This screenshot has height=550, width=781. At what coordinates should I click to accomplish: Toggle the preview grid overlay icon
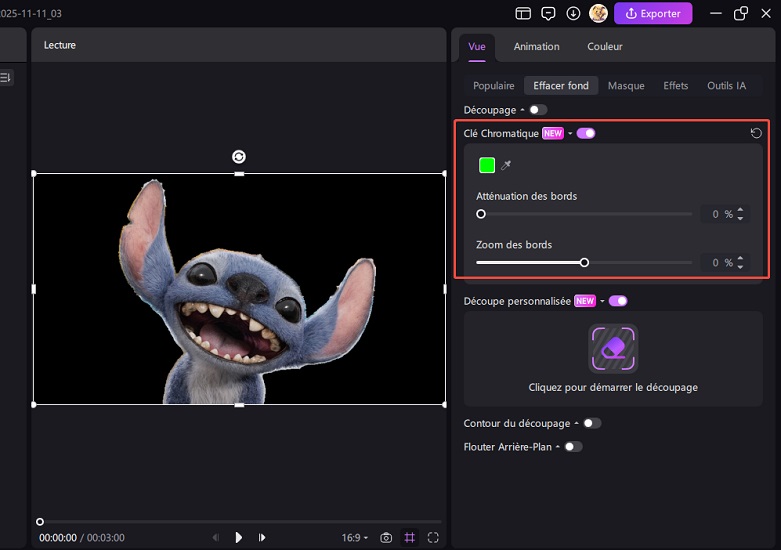point(410,538)
